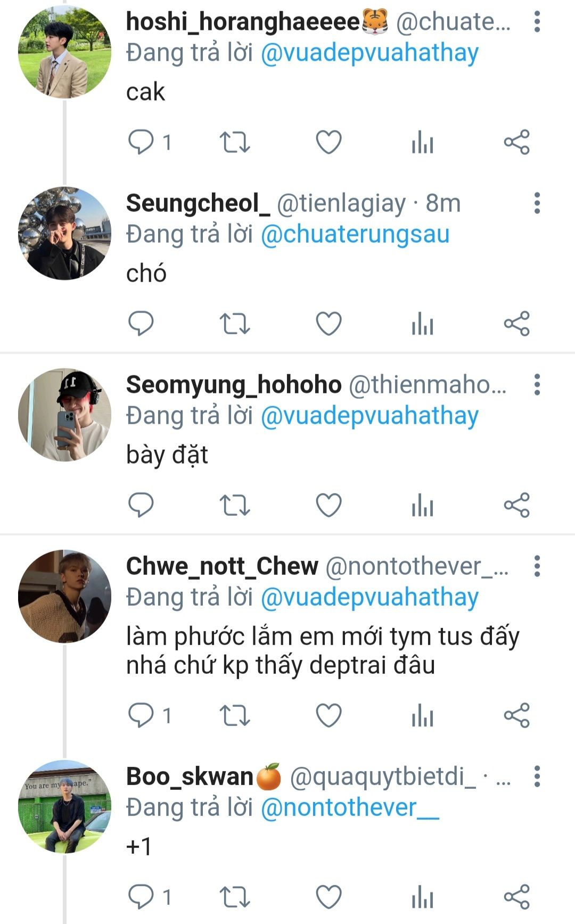Open more options for Seomyung_hohoho's tweet
The height and width of the screenshot is (924, 575).
point(537,385)
